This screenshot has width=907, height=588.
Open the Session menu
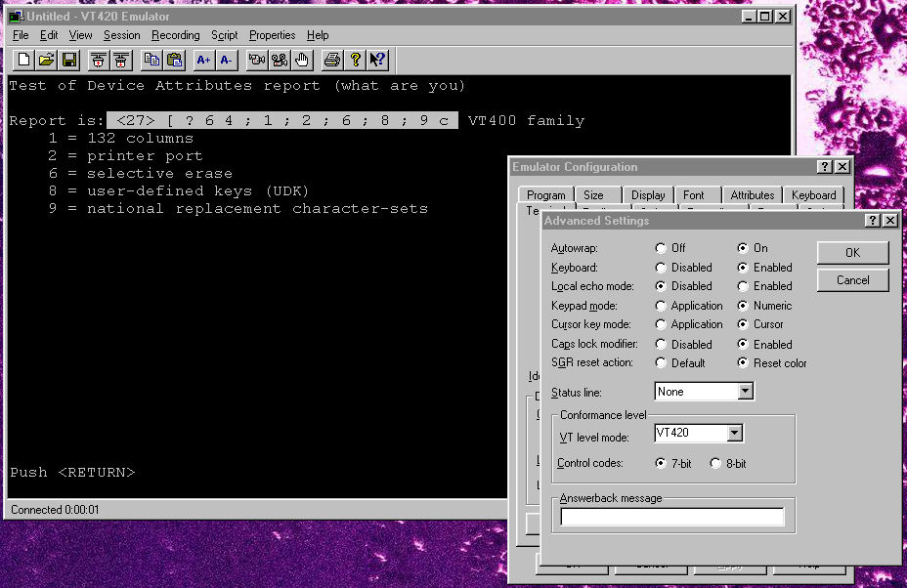point(121,35)
